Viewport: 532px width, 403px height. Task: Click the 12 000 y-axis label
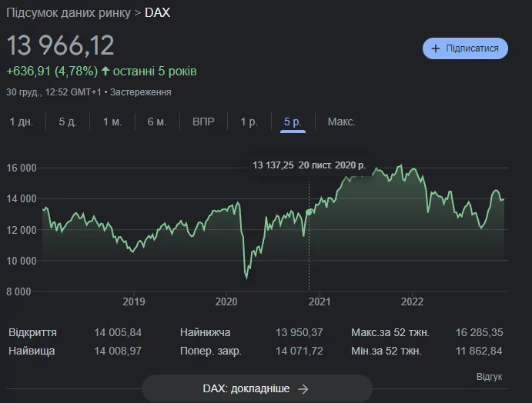tap(22, 230)
